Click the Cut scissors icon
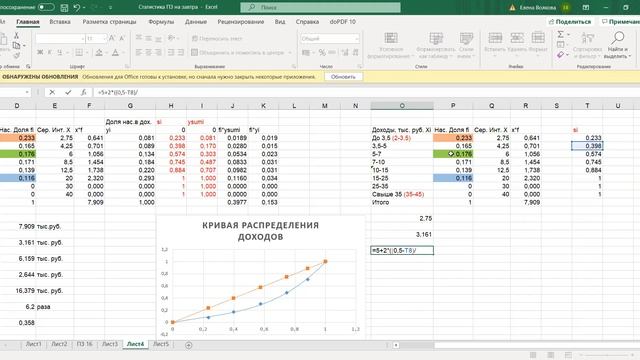Viewport: 640px width, 360px height. point(16,36)
